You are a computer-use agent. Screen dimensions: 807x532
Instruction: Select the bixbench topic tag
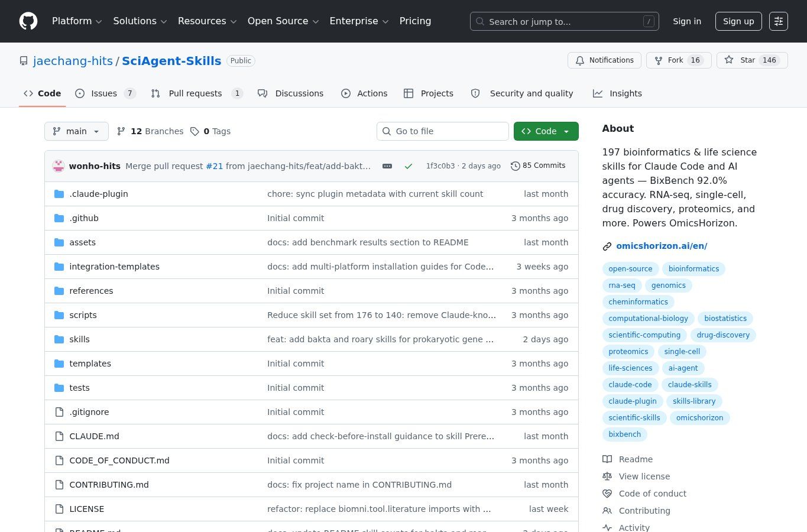pos(625,434)
